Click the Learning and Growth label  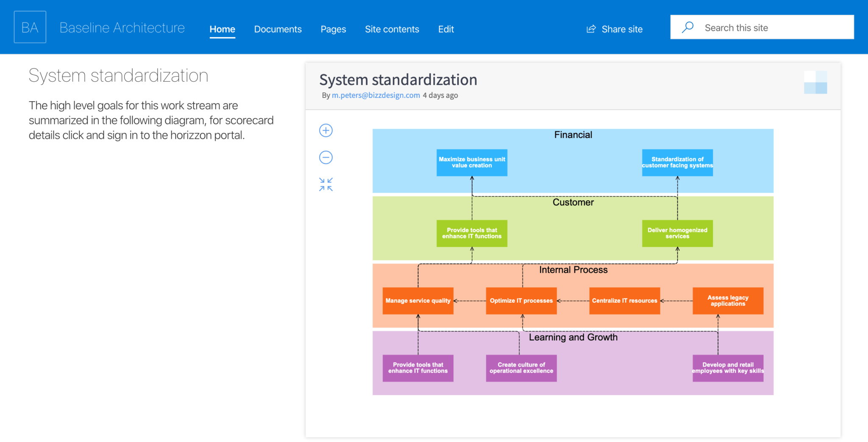click(x=573, y=337)
